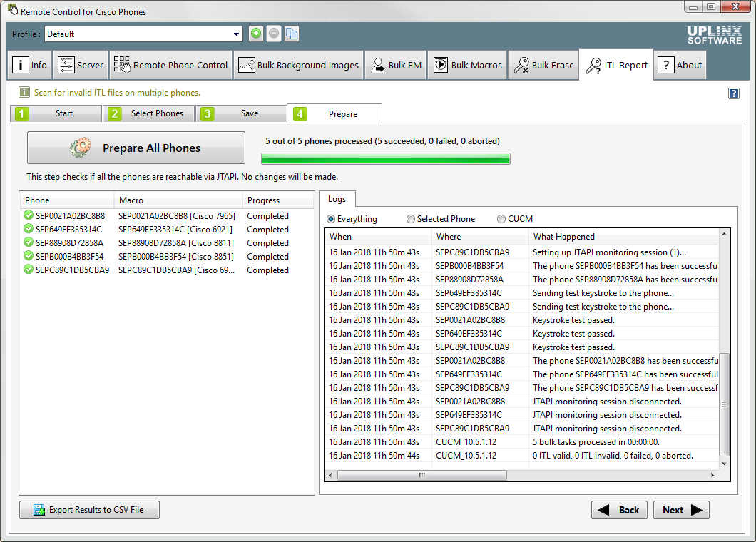Click log scroll right arrow
The width and height of the screenshot is (756, 542).
[x=712, y=476]
